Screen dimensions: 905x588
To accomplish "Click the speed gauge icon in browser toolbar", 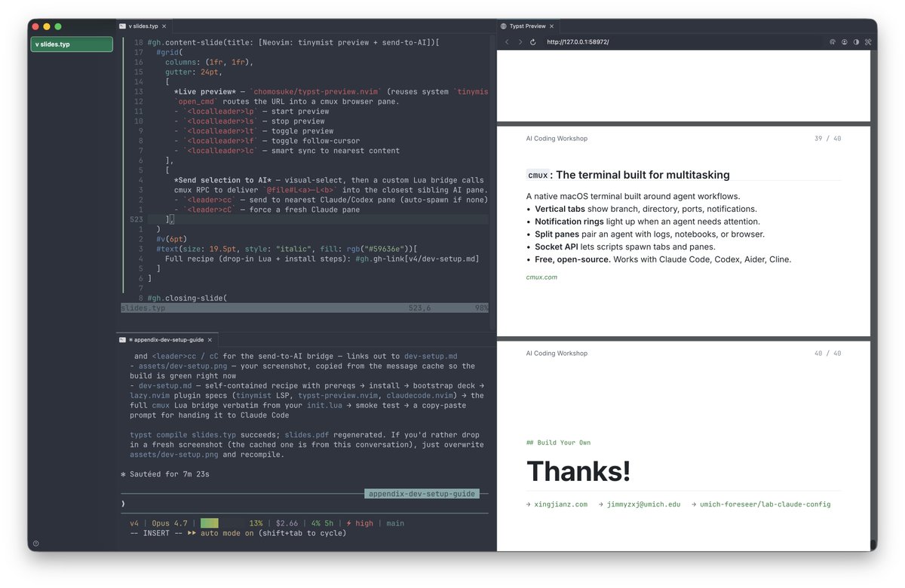I will coord(833,42).
